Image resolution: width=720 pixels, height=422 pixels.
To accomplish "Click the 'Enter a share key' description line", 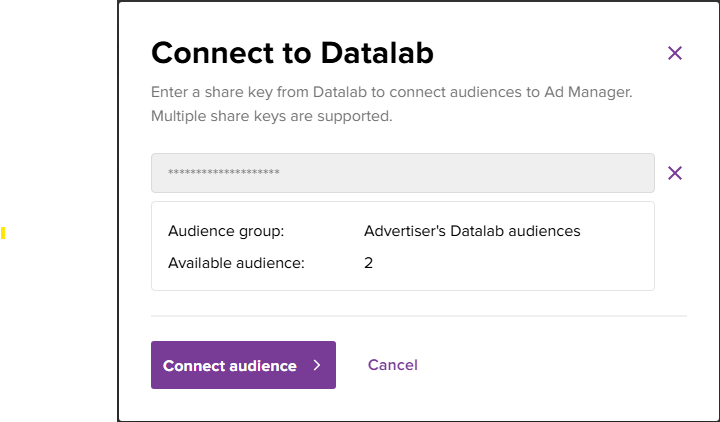I will 392,92.
